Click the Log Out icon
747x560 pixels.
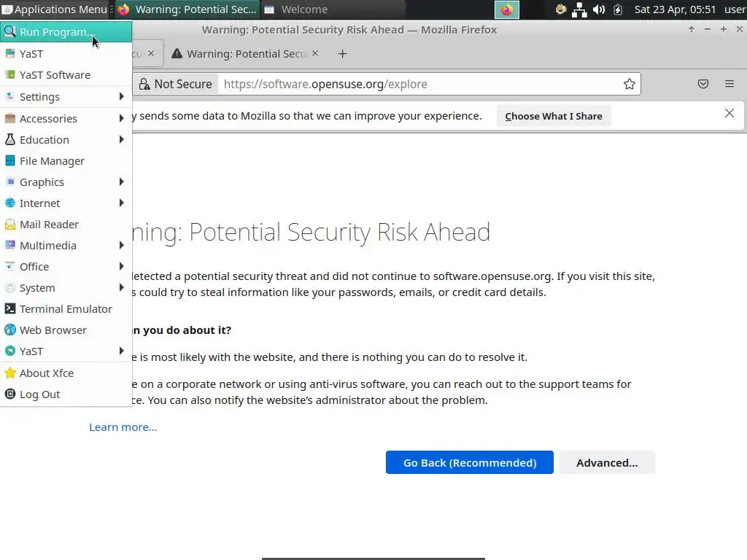click(x=10, y=394)
